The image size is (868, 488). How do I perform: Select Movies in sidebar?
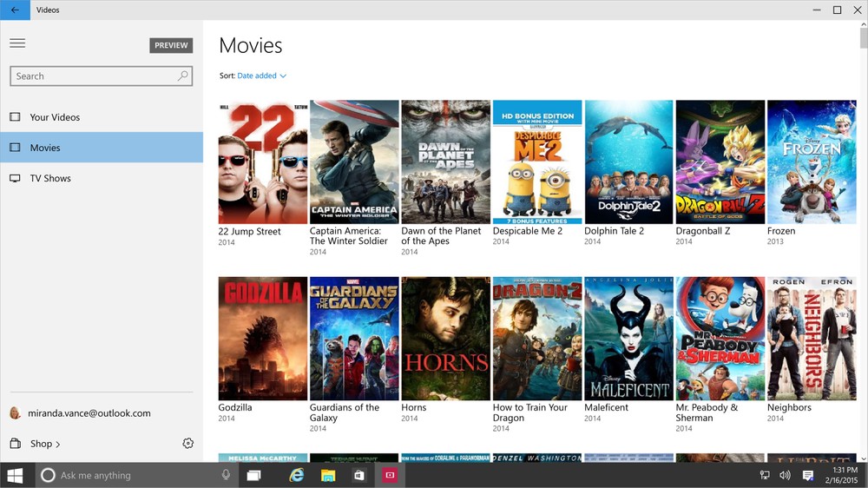pyautogui.click(x=102, y=148)
